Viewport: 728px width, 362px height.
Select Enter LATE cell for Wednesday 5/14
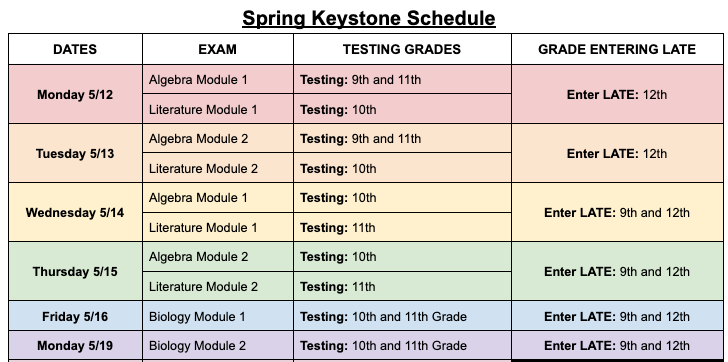[x=617, y=212]
